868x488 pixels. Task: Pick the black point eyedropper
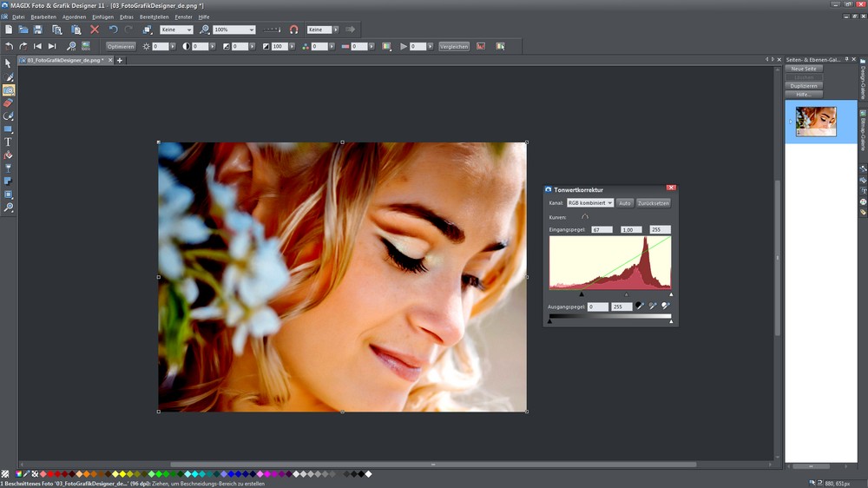(640, 306)
